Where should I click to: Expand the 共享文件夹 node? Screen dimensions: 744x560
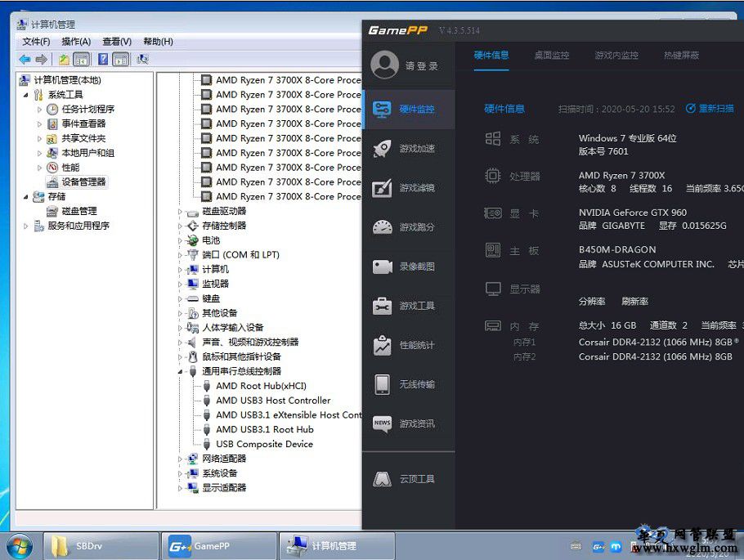click(x=39, y=139)
